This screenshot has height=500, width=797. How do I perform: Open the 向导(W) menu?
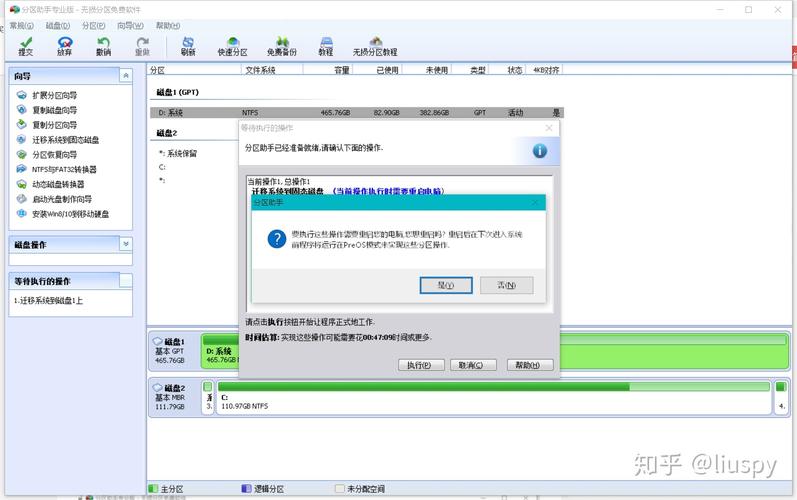pos(130,25)
